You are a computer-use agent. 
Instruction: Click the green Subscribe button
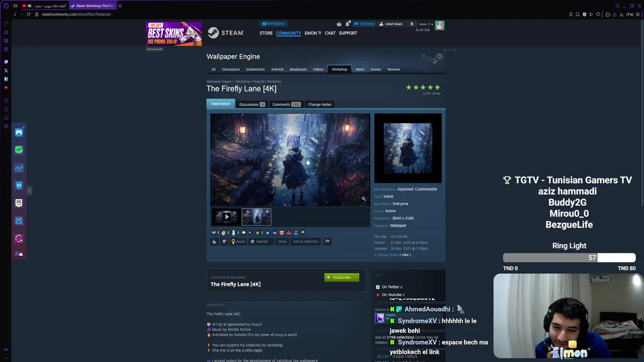click(x=342, y=277)
